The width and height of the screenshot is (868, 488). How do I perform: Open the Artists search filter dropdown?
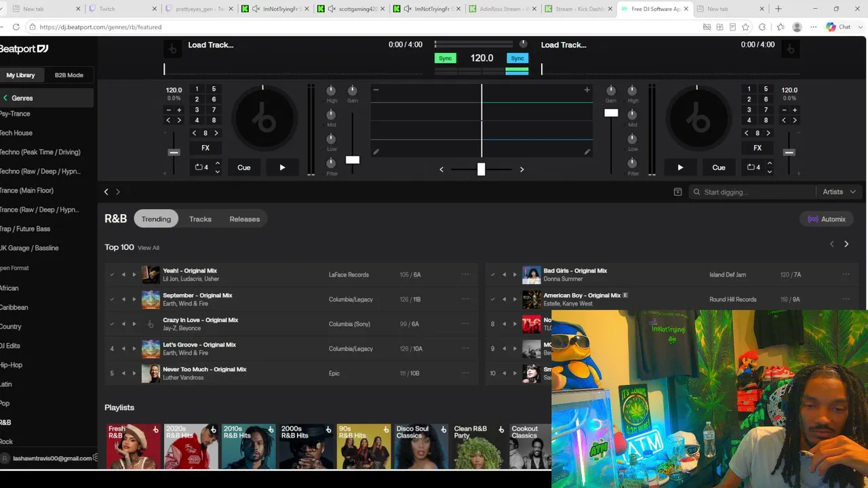tap(840, 192)
